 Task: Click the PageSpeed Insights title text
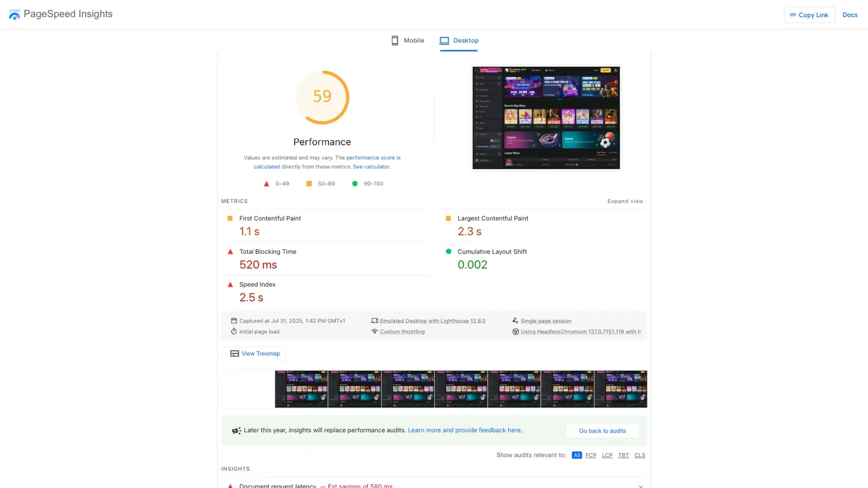(x=68, y=14)
